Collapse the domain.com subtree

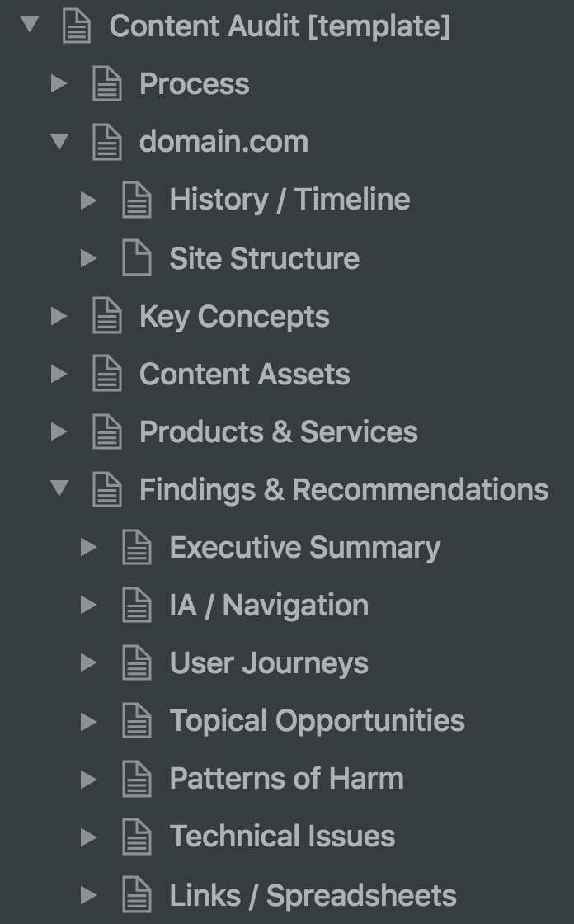tap(59, 141)
